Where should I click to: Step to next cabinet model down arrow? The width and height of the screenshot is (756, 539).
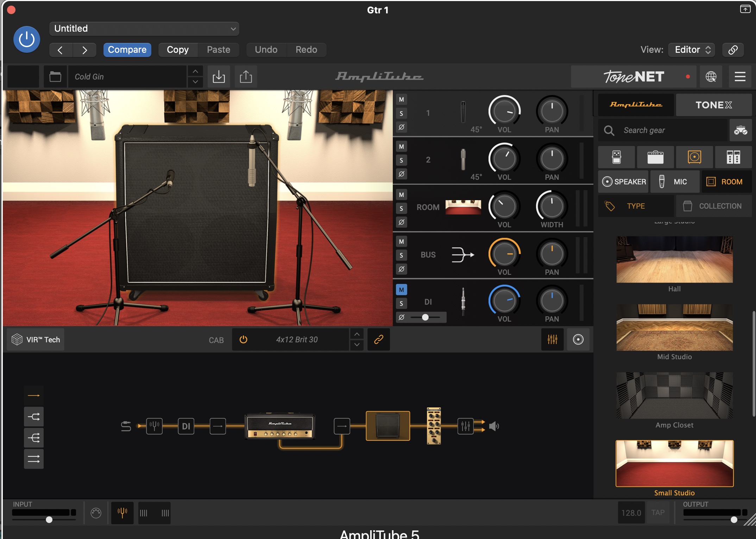357,345
